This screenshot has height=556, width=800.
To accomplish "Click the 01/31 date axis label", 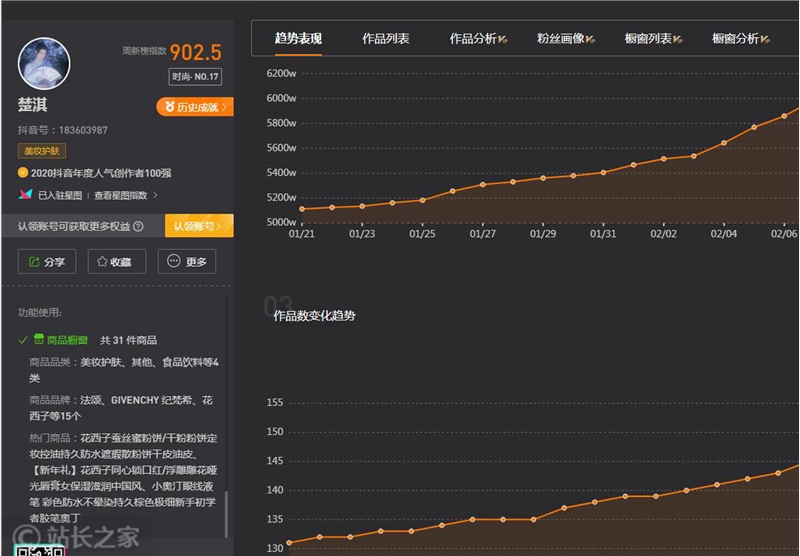I will pos(603,234).
